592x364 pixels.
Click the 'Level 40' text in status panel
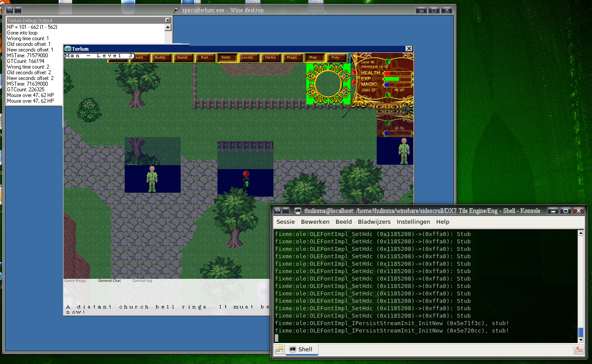[368, 62]
